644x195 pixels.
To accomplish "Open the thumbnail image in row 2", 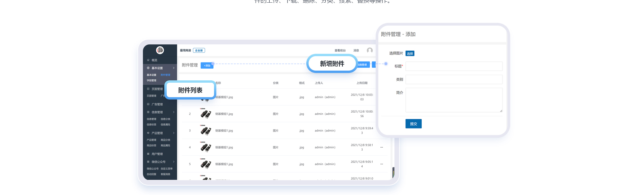I will coord(206,114).
